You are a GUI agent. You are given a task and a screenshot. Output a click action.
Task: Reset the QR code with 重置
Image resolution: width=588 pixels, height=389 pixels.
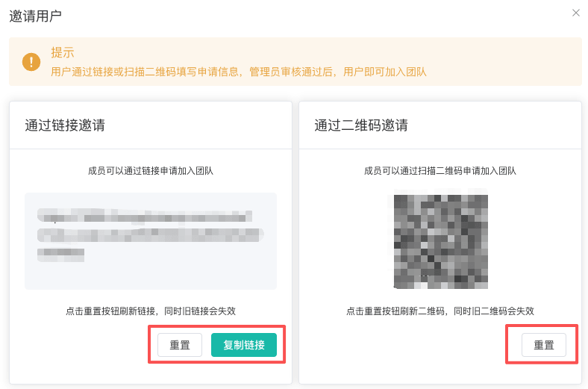point(544,345)
